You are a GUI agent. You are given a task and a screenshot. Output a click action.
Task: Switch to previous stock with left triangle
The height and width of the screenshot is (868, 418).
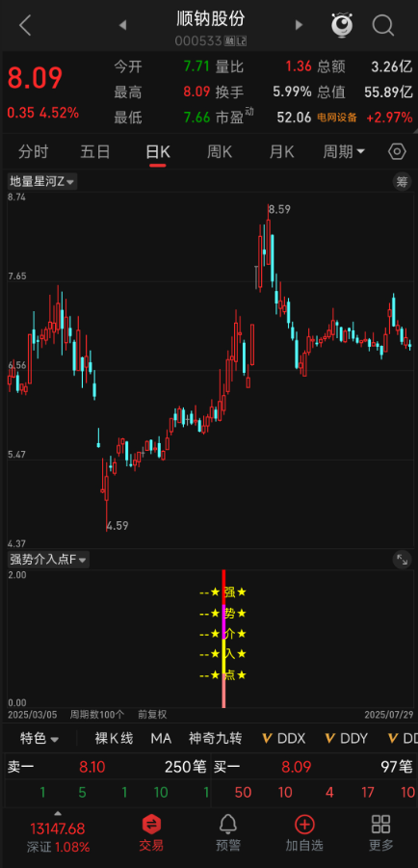coord(123,25)
